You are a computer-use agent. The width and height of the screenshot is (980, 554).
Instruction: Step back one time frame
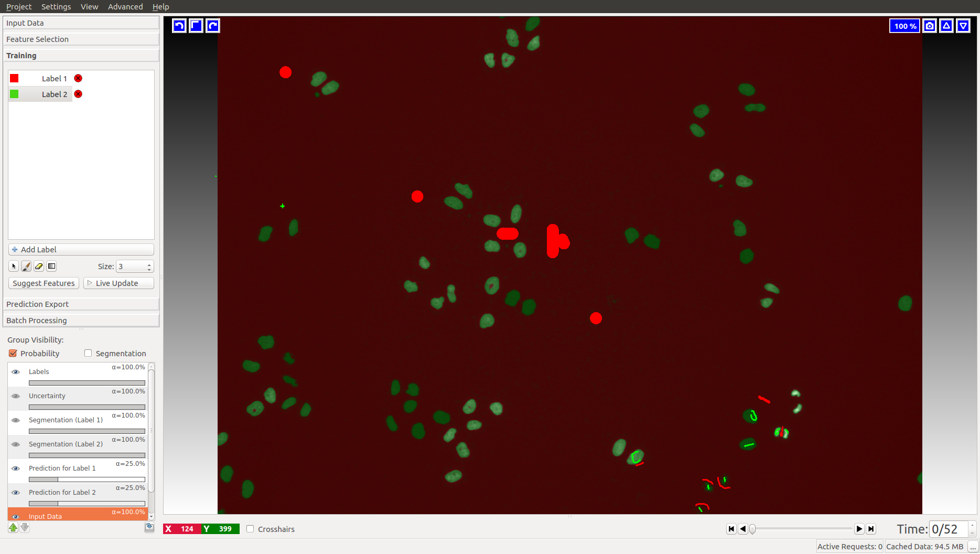coord(743,529)
